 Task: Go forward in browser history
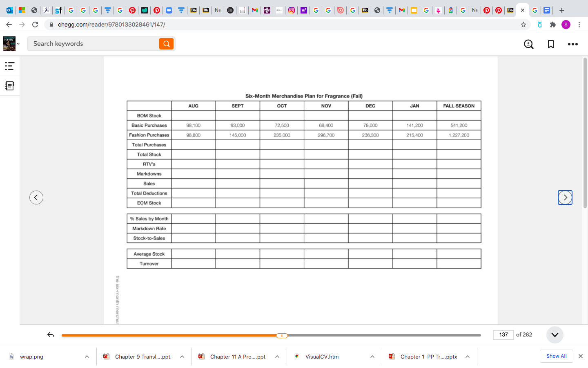[x=22, y=25]
